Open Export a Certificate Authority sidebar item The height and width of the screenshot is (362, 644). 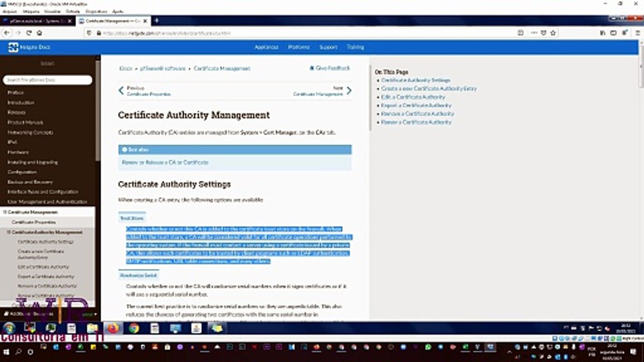click(x=46, y=277)
